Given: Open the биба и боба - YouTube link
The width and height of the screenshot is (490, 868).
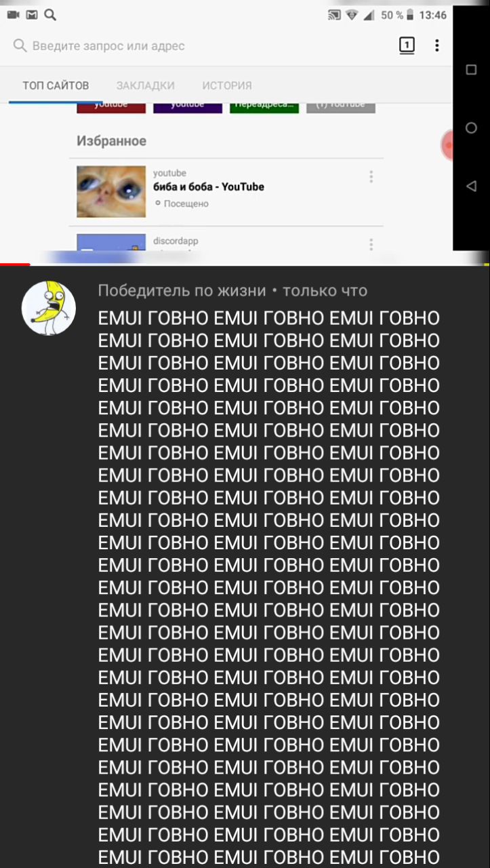Looking at the screenshot, I should [x=209, y=186].
